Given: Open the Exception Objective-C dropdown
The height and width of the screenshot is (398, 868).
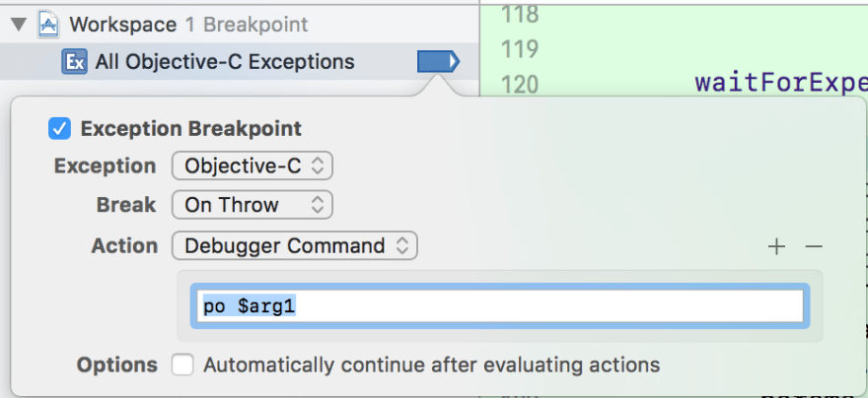Looking at the screenshot, I should 253,166.
